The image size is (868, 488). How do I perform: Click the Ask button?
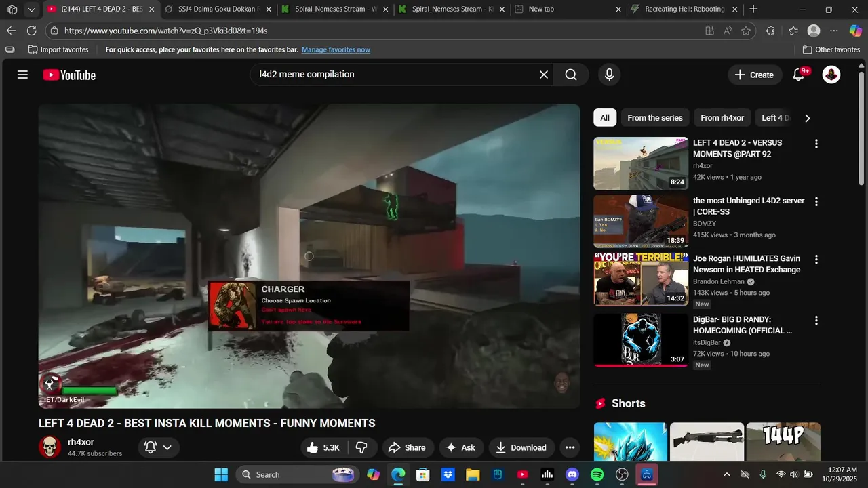460,447
